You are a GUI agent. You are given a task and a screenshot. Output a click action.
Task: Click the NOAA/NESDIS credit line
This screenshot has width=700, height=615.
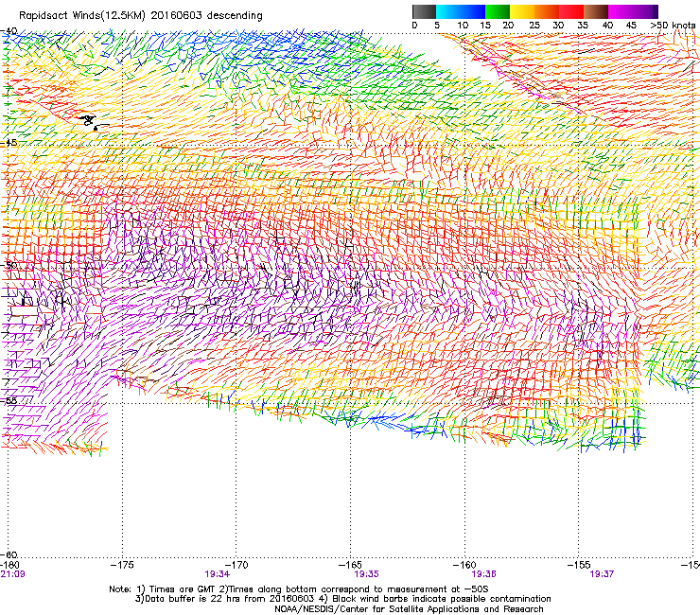(x=409, y=609)
